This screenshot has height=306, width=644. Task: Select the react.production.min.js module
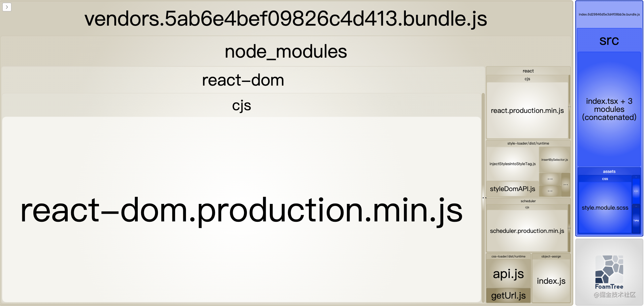coord(527,111)
